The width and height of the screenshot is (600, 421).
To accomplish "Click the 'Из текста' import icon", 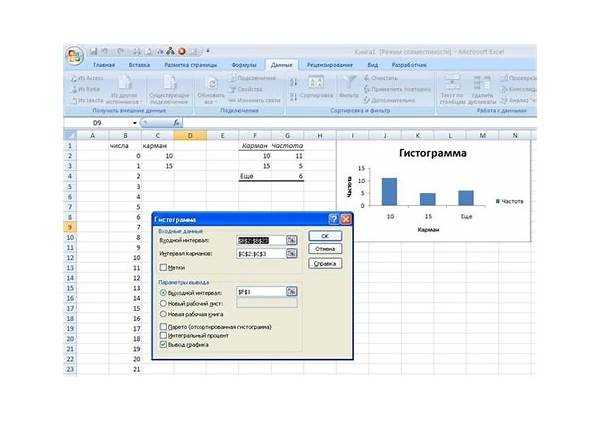I will tap(74, 100).
